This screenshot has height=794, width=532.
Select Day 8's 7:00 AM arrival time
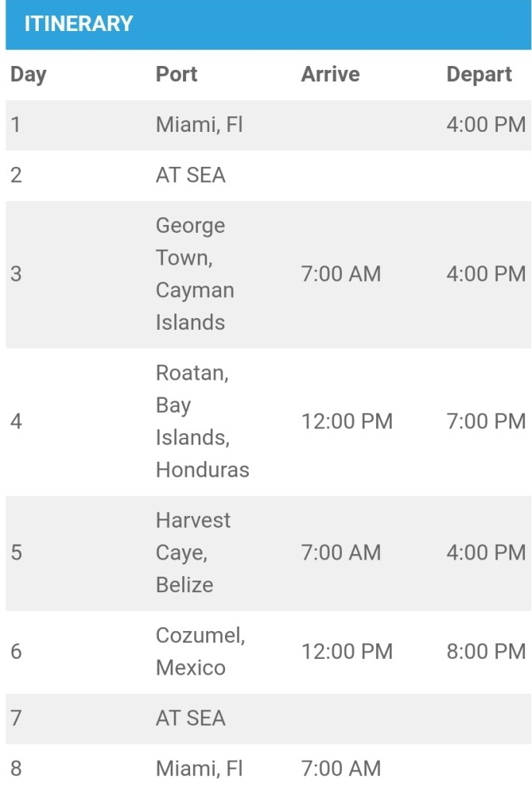[x=340, y=768]
